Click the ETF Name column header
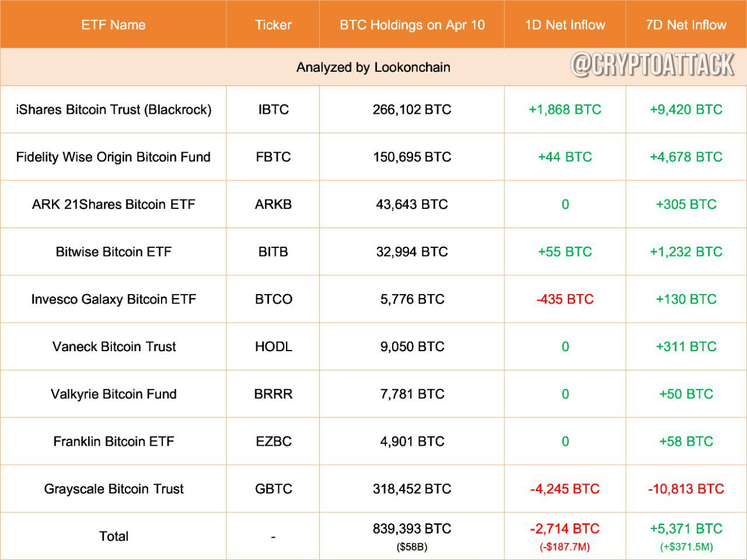Viewport: 747px width, 560px height. click(113, 25)
